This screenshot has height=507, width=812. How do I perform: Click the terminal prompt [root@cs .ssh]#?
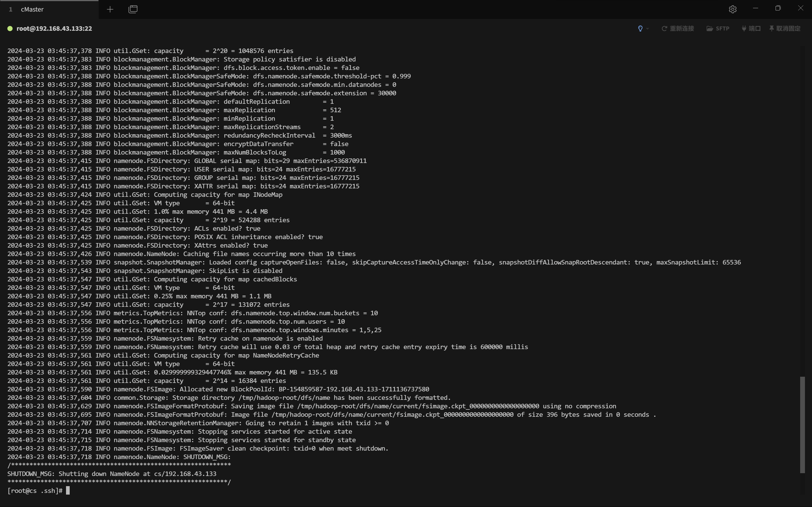click(35, 491)
